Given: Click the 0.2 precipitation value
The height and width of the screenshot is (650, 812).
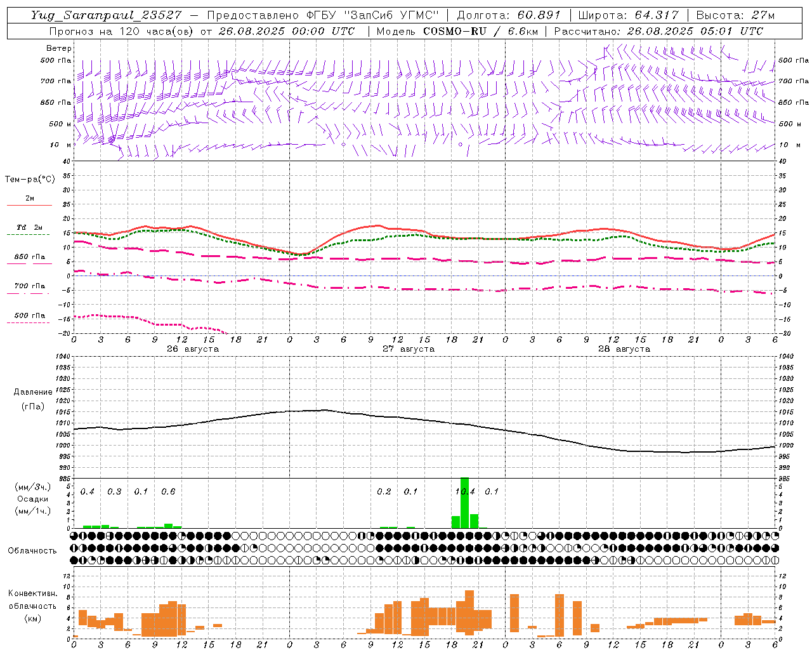Looking at the screenshot, I should [x=384, y=491].
